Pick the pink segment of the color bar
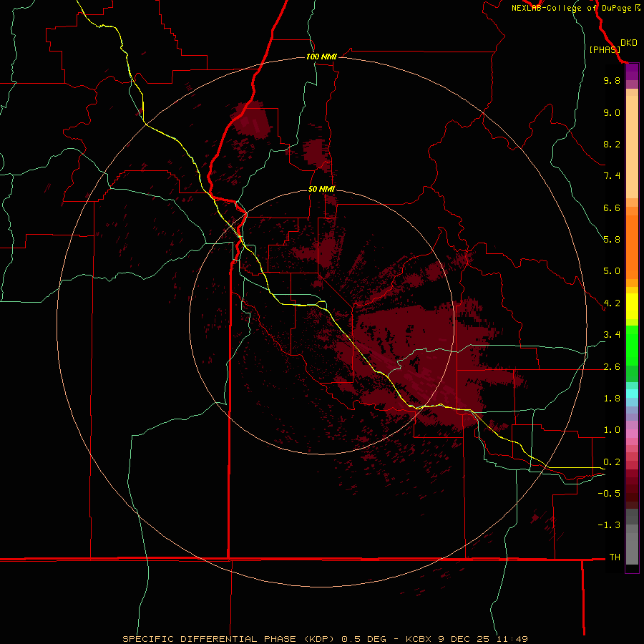This screenshot has width=644, height=644. (x=632, y=434)
